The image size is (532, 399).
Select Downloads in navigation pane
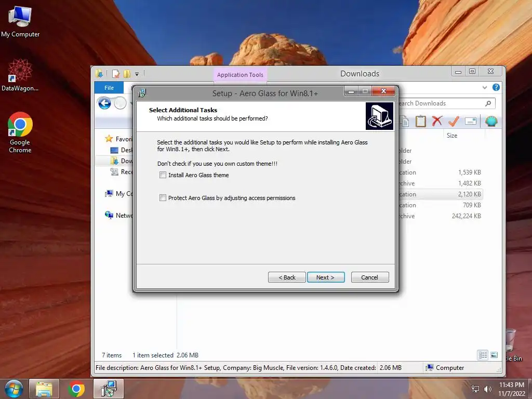[122, 161]
